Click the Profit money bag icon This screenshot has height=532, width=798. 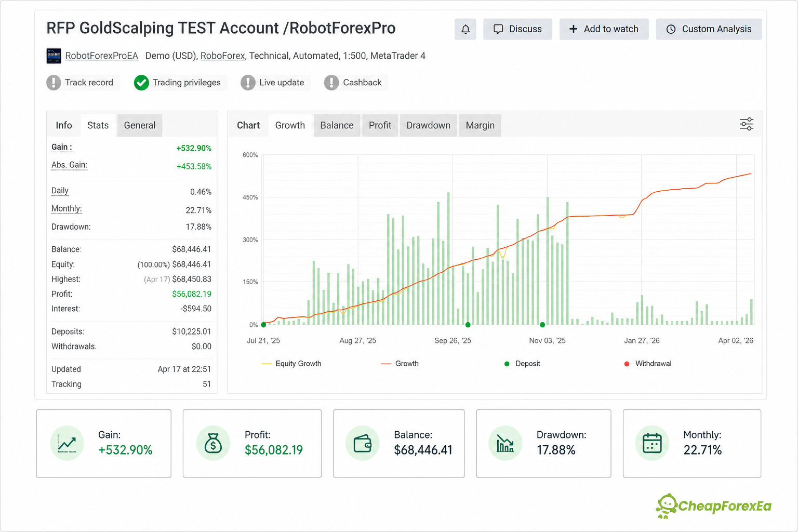pyautogui.click(x=213, y=443)
